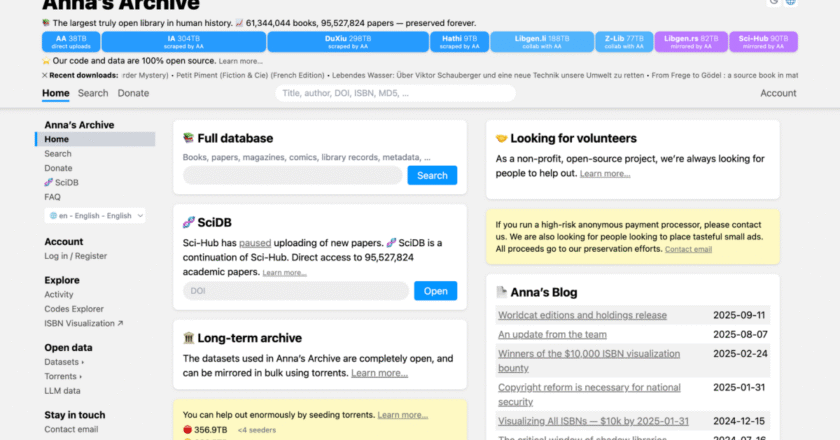Click the globe language icon at top right
The width and height of the screenshot is (840, 440).
point(791,2)
